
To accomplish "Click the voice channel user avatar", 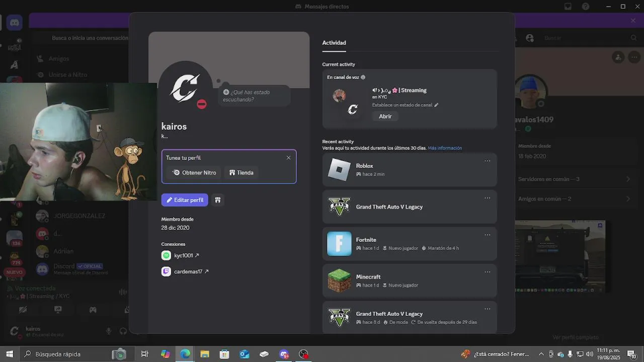I will click(339, 96).
